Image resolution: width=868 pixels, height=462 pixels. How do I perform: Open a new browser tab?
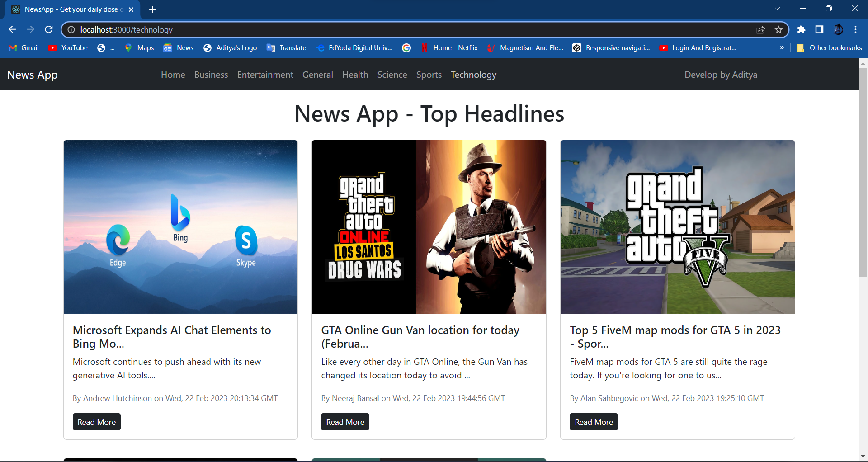point(152,9)
